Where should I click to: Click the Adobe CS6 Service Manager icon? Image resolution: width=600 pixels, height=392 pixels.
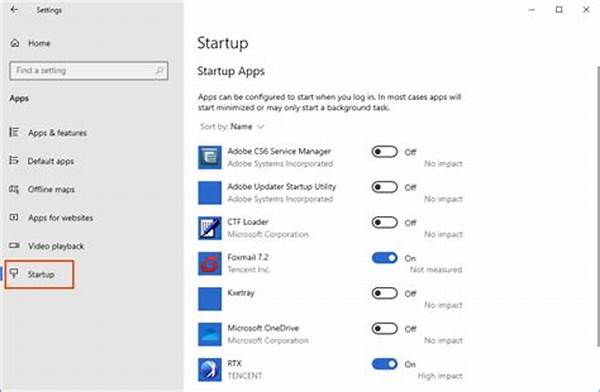pyautogui.click(x=210, y=157)
